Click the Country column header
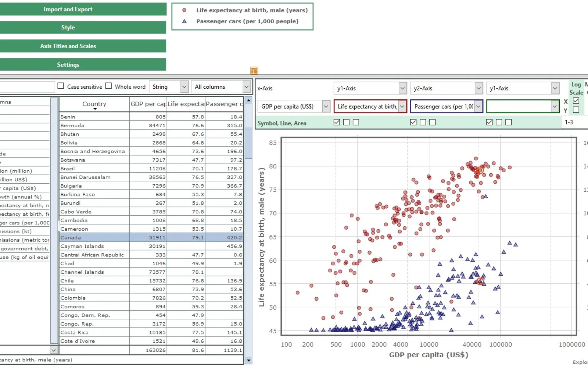This screenshot has width=588, height=368. pyautogui.click(x=94, y=104)
